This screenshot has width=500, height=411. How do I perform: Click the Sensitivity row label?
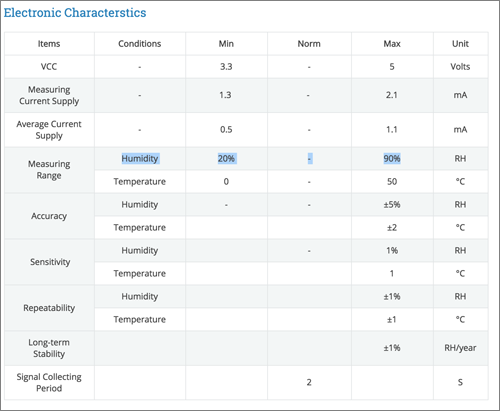[x=50, y=262]
